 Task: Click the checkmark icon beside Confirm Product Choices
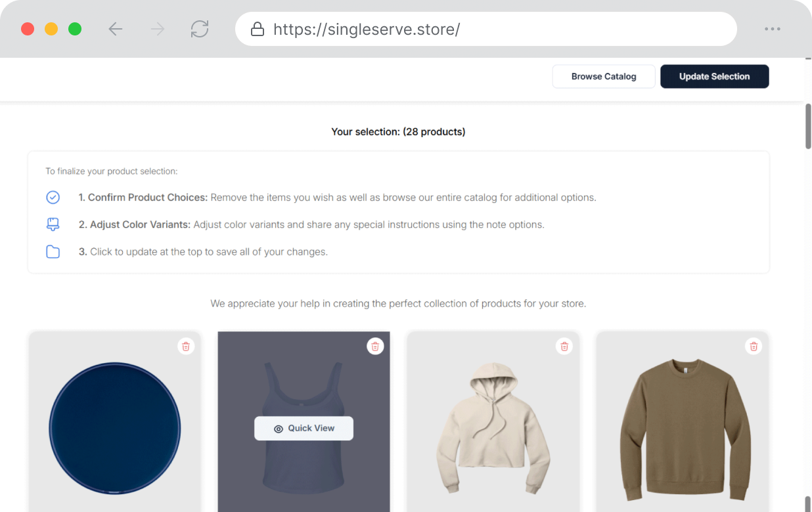53,198
